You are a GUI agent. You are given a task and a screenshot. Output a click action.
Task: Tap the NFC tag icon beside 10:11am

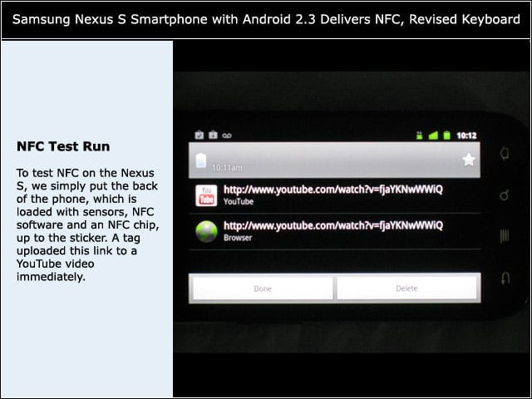point(201,160)
